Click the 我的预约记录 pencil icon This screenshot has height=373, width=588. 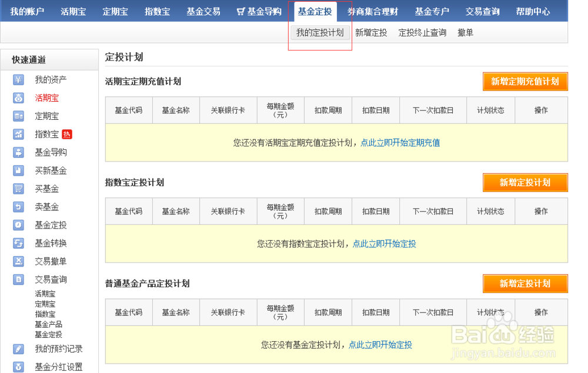coord(18,349)
